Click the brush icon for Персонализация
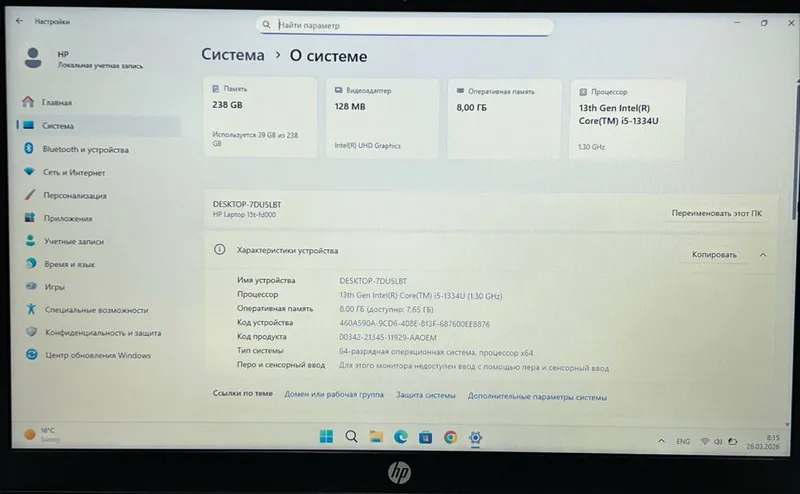800x494 pixels. [30, 194]
